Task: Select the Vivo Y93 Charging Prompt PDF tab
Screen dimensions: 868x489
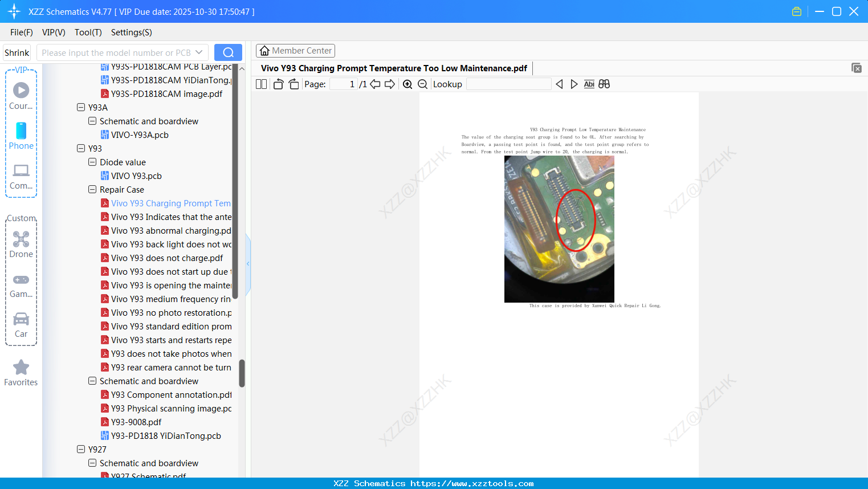Action: [394, 68]
